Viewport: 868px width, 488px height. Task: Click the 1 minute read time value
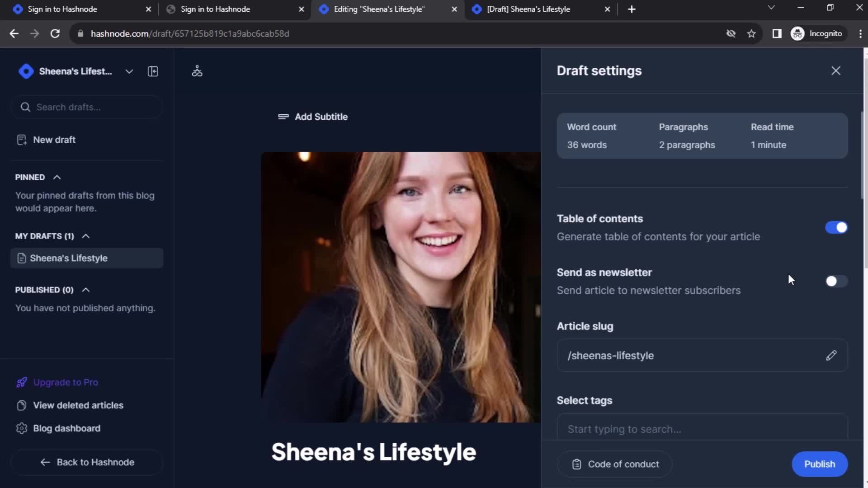tap(768, 145)
